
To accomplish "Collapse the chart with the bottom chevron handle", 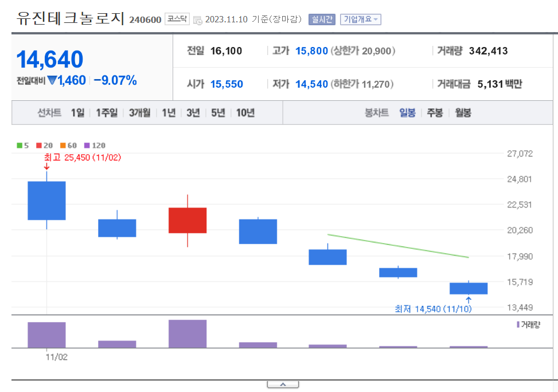I will pos(283,385).
